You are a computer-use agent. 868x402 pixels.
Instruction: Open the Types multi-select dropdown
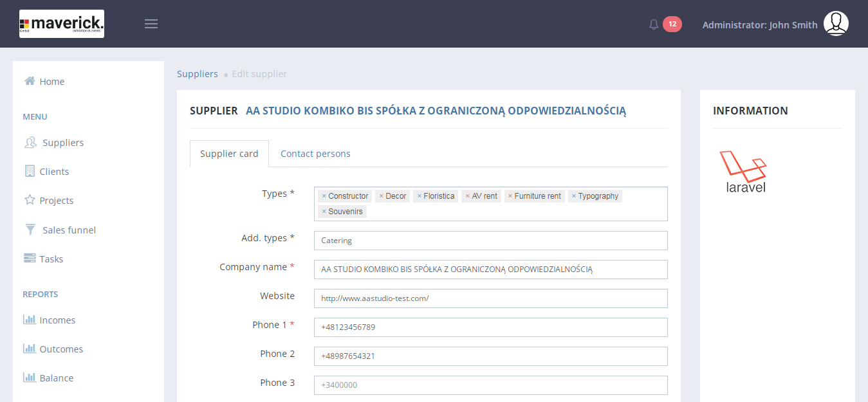515,212
